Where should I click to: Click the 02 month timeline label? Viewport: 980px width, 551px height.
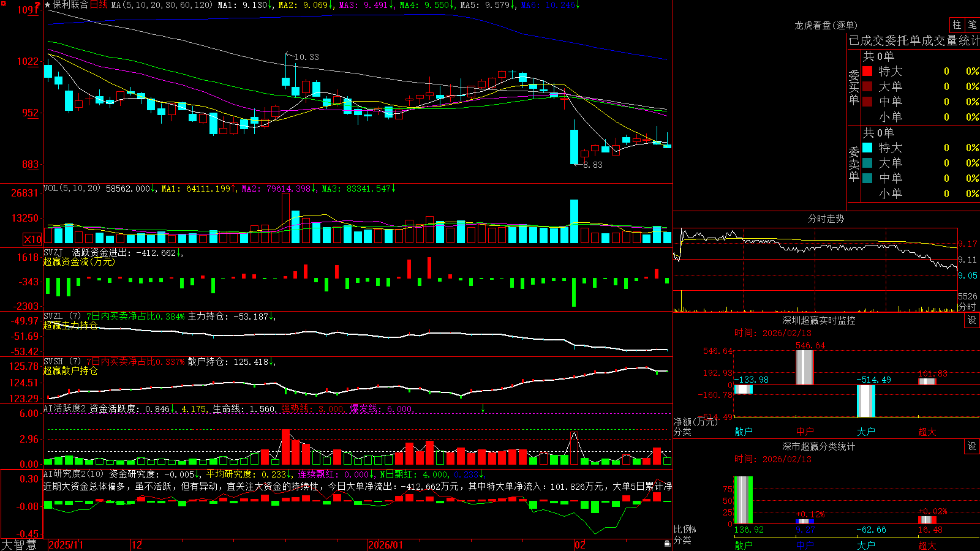[579, 545]
